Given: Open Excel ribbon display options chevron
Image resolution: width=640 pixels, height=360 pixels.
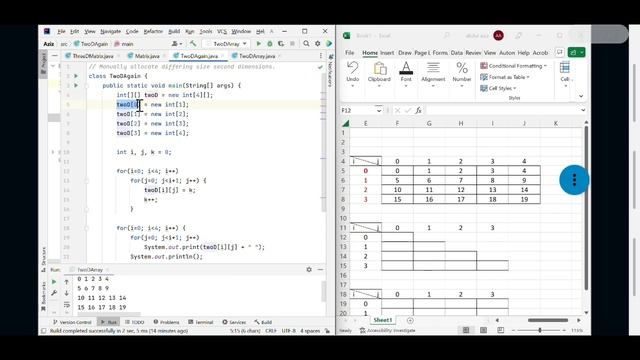Looking at the screenshot, I should tap(581, 97).
